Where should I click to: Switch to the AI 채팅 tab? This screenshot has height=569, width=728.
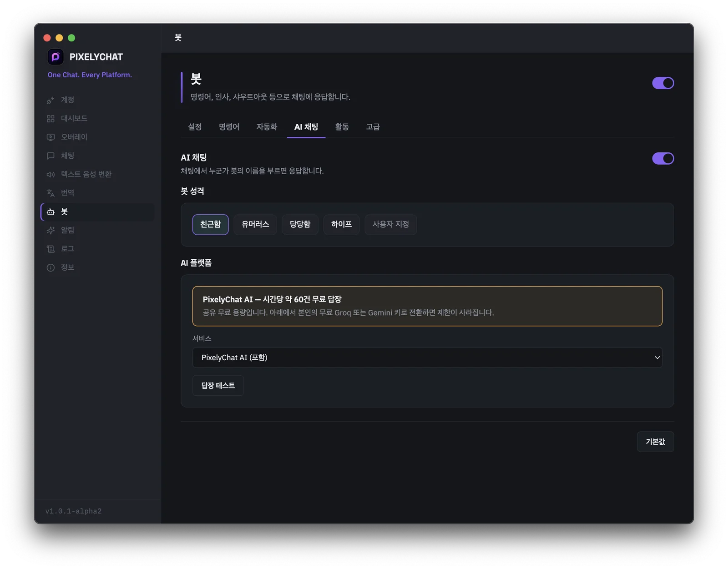point(306,127)
